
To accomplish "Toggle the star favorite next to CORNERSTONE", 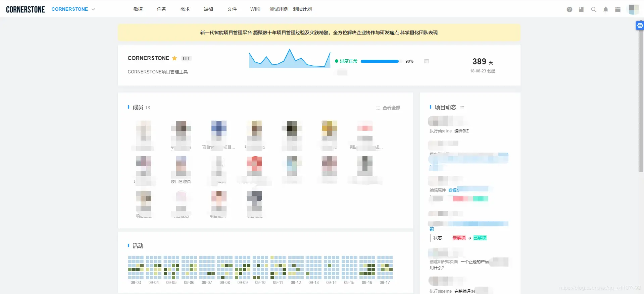I will tap(175, 58).
